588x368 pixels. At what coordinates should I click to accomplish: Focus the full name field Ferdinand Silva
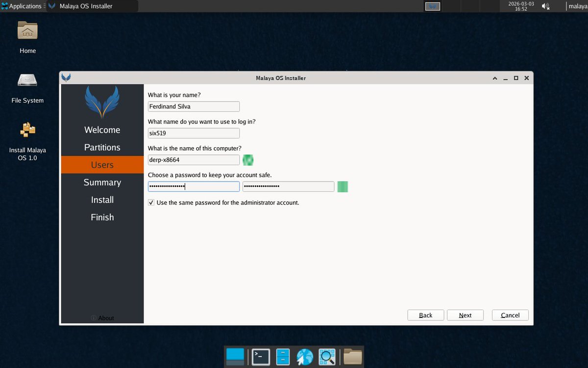(194, 106)
